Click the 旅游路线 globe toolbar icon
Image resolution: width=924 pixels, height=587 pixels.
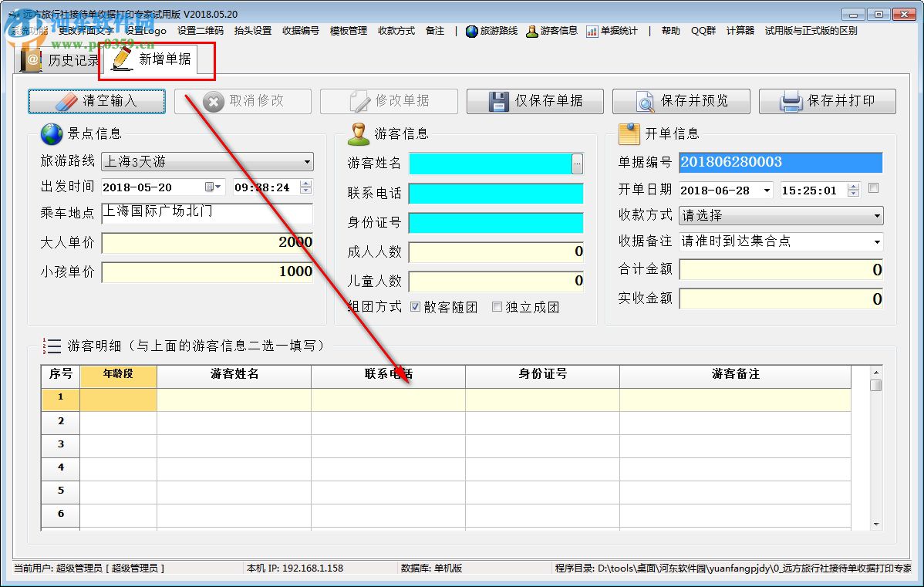click(471, 32)
